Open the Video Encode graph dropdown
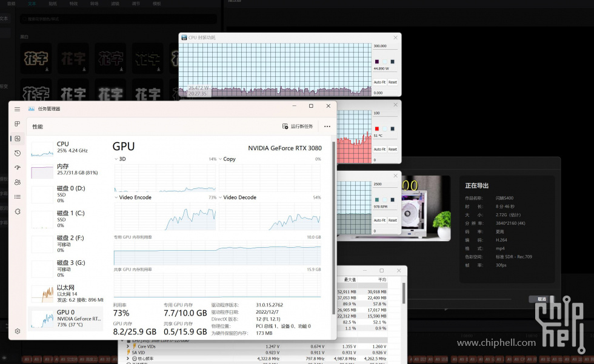The width and height of the screenshot is (594, 364). pos(133,197)
